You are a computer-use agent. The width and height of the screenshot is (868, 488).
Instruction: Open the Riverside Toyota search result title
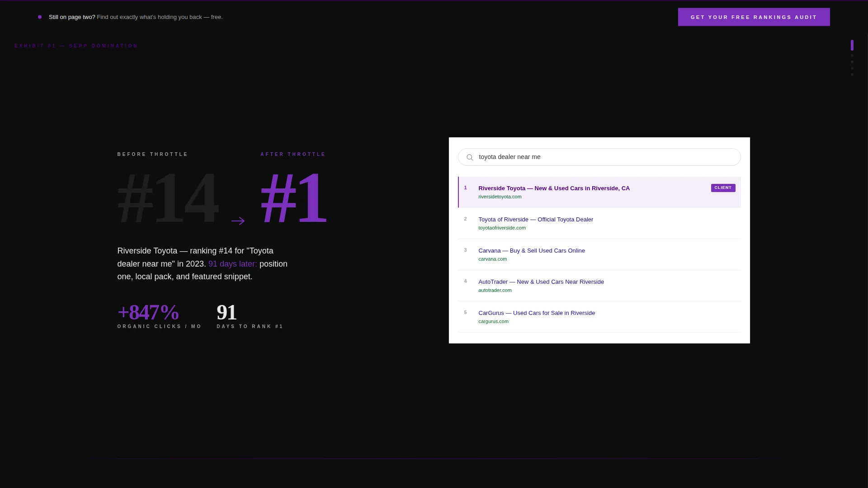click(554, 188)
